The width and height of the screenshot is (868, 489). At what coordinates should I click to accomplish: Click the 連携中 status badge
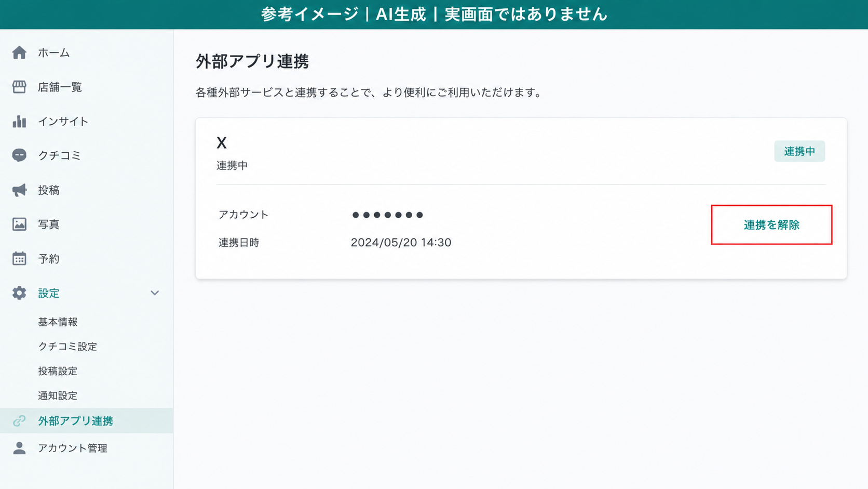799,151
